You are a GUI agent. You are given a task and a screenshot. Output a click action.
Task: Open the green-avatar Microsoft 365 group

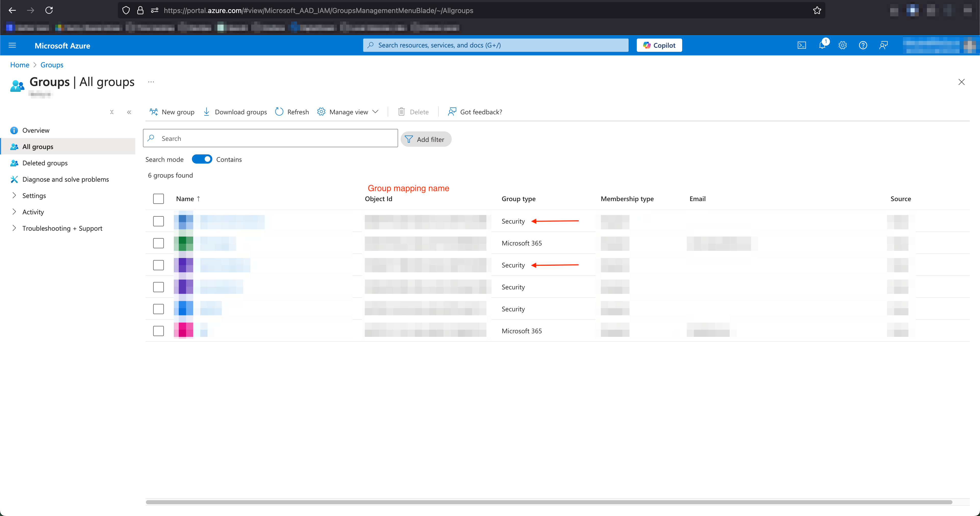click(218, 243)
